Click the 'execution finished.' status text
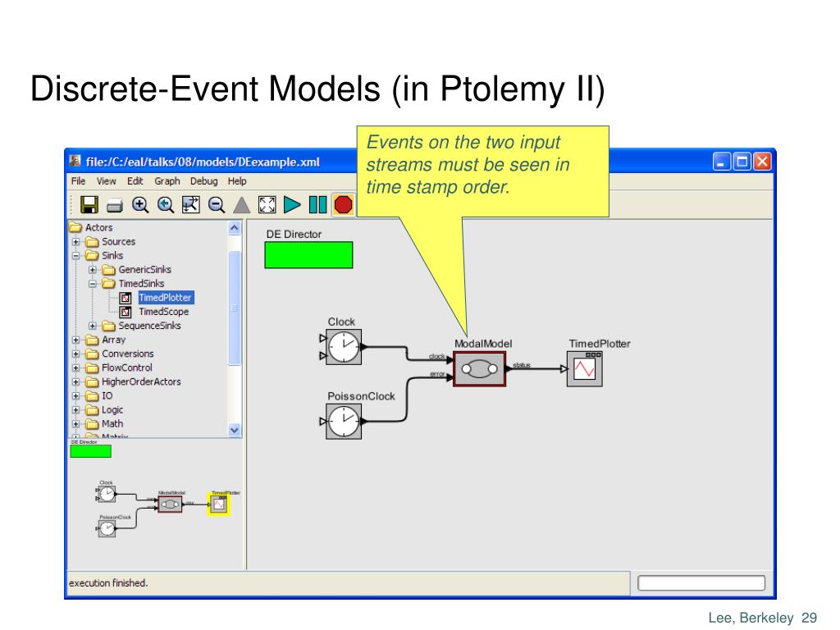 pyautogui.click(x=108, y=583)
